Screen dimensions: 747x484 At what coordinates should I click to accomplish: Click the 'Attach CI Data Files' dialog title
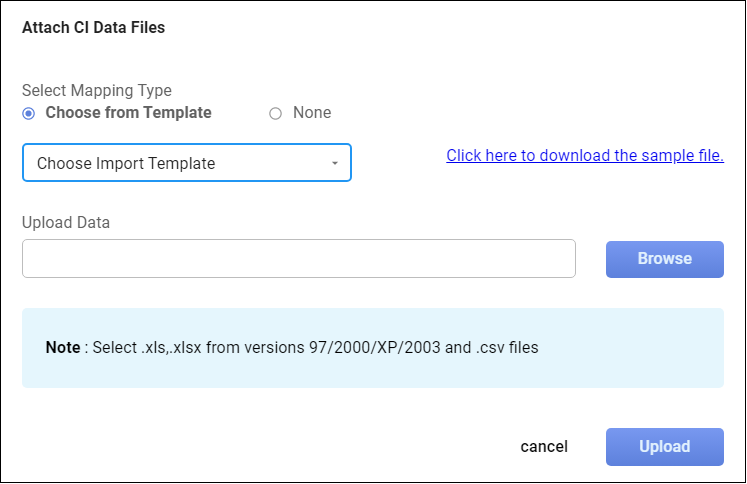point(93,28)
